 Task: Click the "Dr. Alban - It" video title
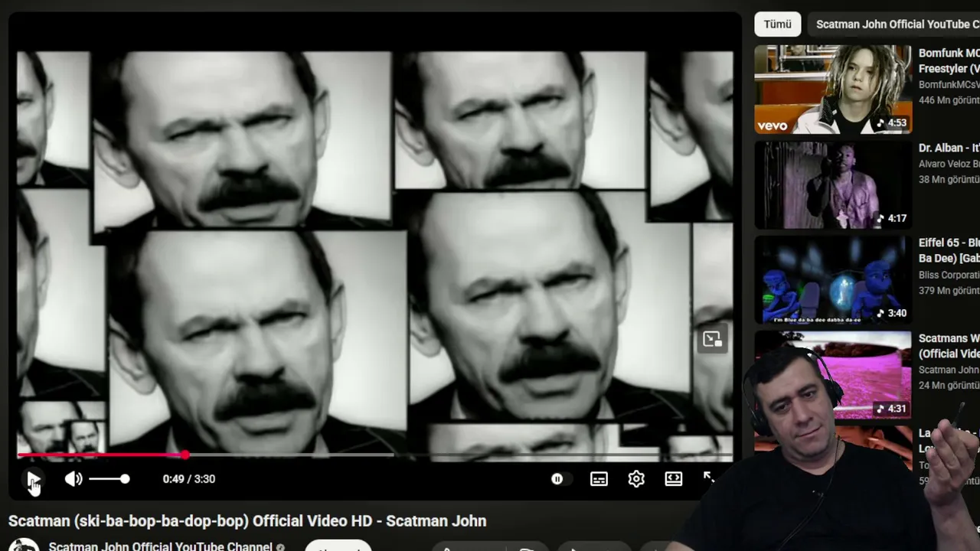point(949,148)
